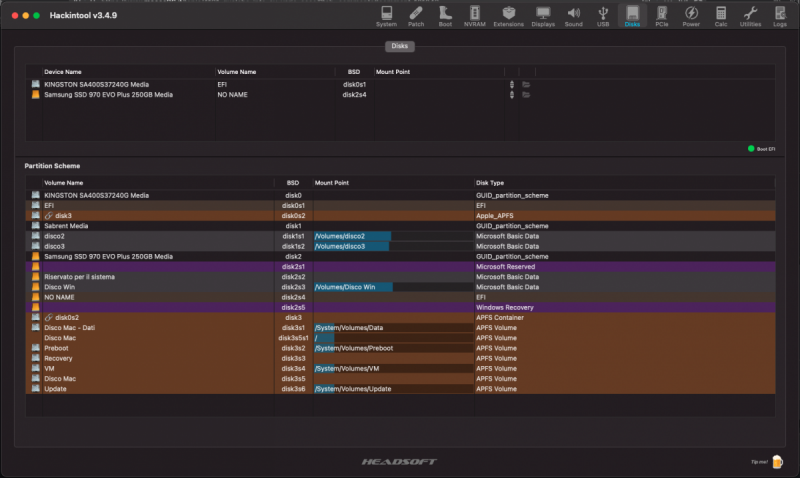Open the Logs section
The image size is (800, 478).
click(x=780, y=15)
